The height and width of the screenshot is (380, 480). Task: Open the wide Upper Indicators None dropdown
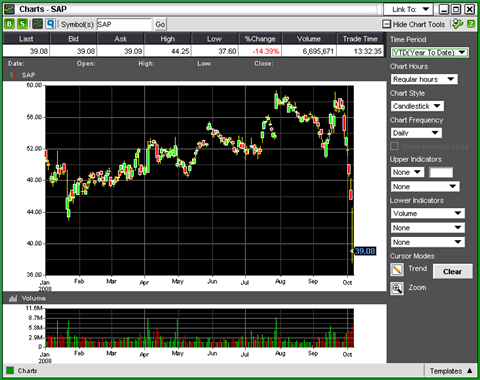425,187
